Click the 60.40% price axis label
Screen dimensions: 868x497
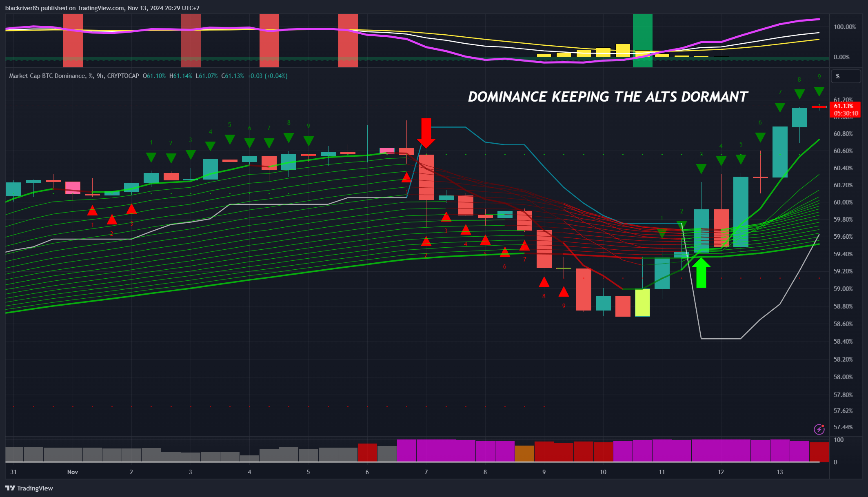tap(843, 168)
